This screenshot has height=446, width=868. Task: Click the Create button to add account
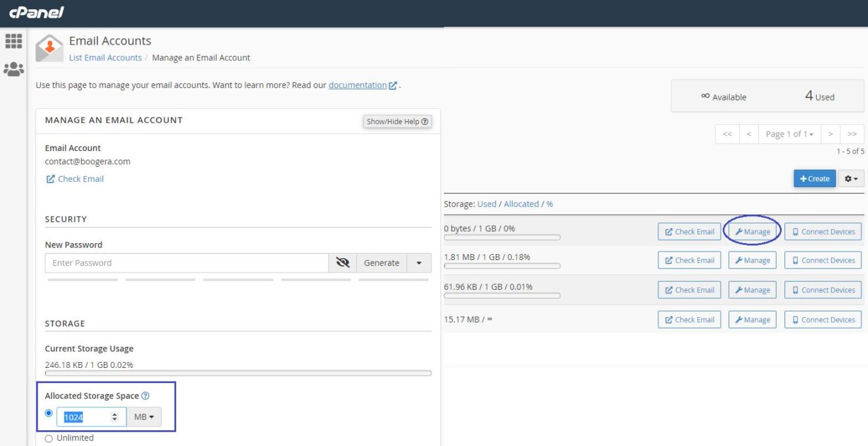pyautogui.click(x=814, y=178)
